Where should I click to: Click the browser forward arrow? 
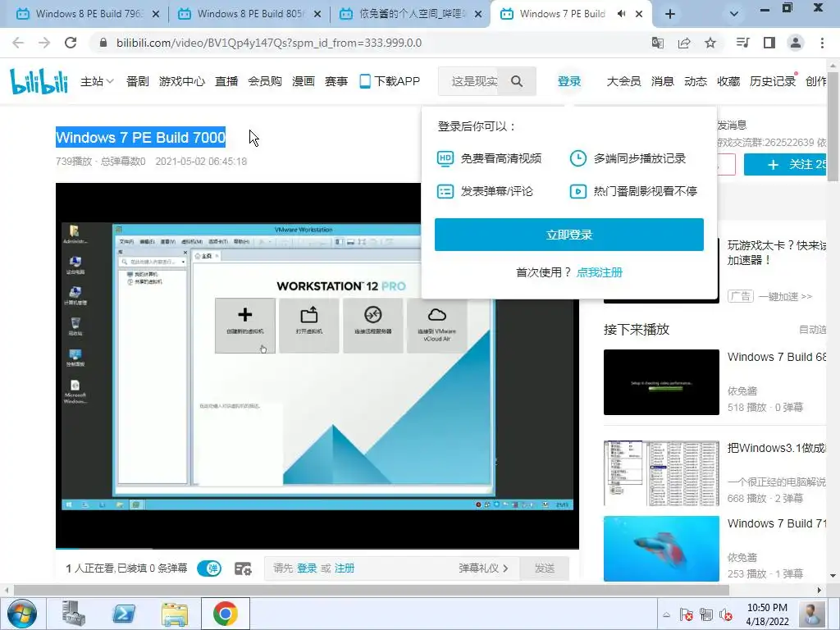[44, 43]
